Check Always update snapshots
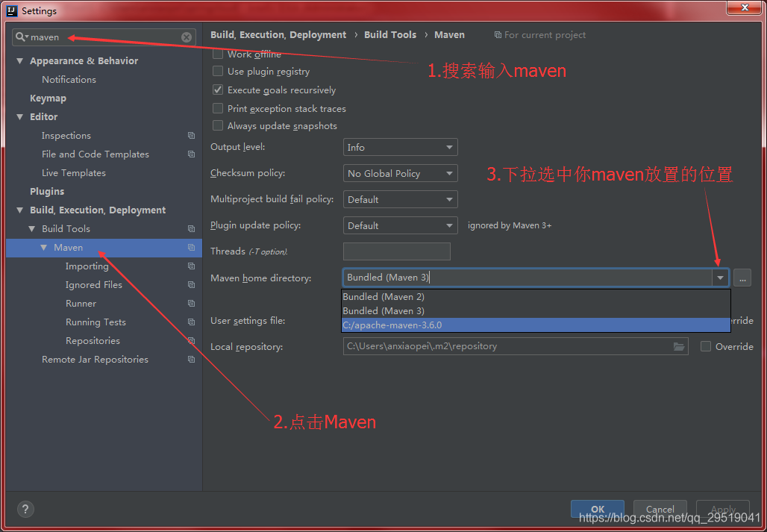This screenshot has width=767, height=532. [218, 125]
